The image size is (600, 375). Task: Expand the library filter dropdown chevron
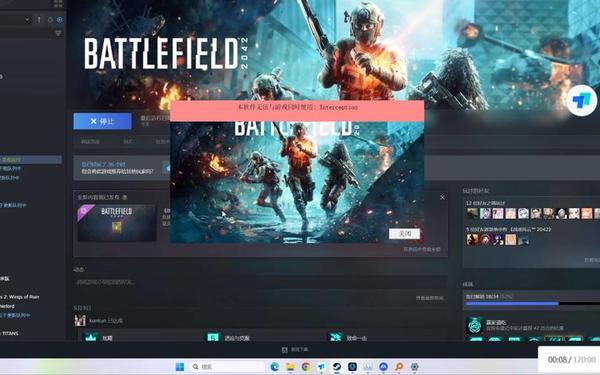(x=27, y=20)
